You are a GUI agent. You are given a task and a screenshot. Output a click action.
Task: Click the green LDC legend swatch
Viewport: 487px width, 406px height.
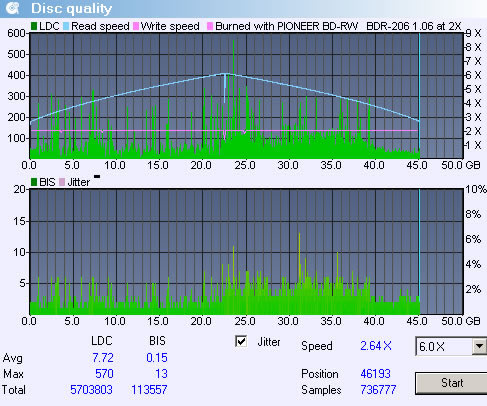(x=34, y=26)
